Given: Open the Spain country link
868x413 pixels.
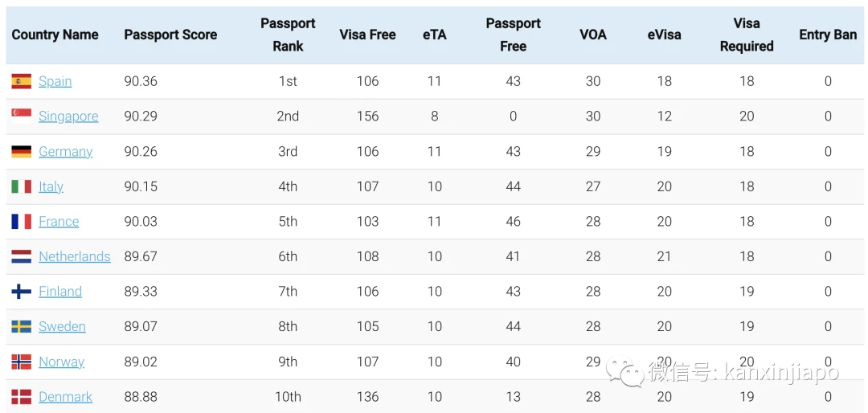Looking at the screenshot, I should [x=55, y=81].
